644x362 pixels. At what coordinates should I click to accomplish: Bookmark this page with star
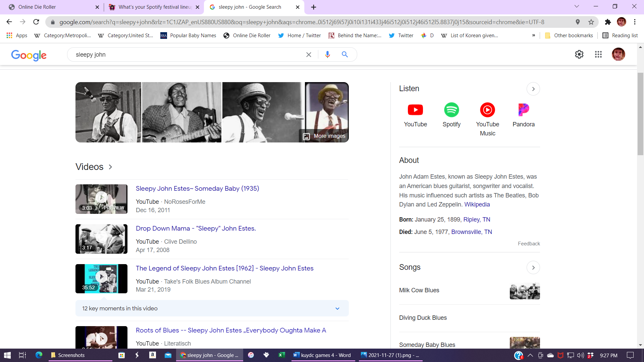tap(591, 22)
